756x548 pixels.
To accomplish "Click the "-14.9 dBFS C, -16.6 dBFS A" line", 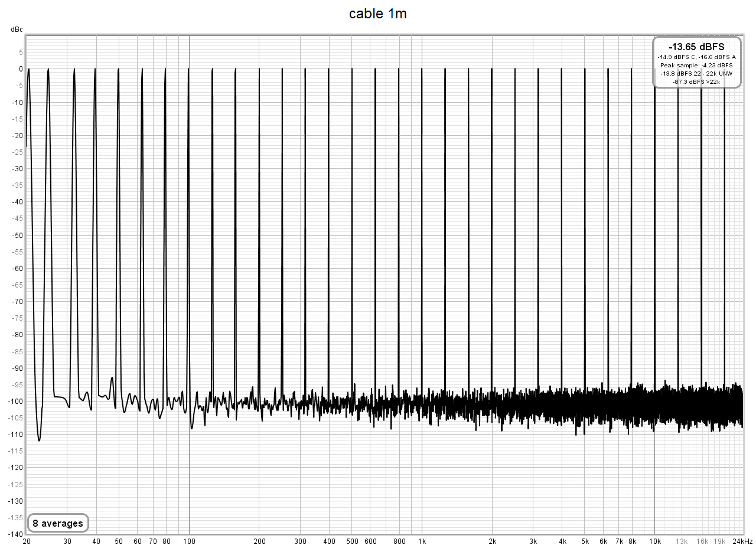I will [696, 57].
